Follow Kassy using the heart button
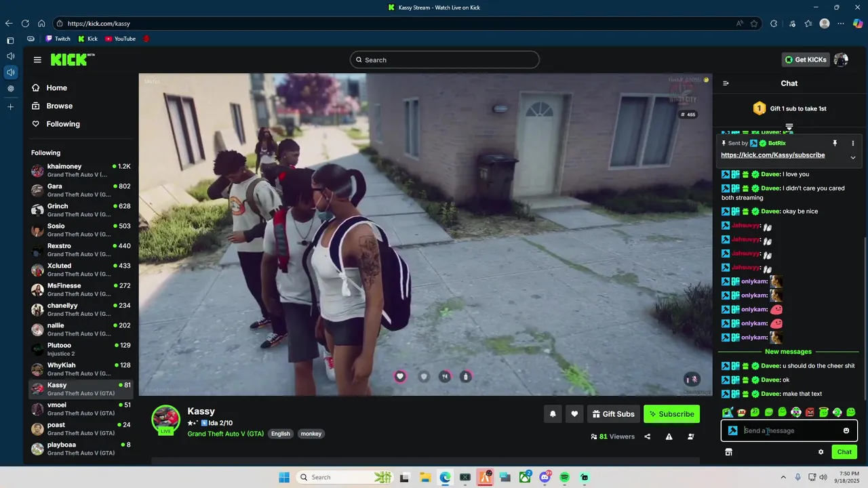Image resolution: width=868 pixels, height=488 pixels. click(574, 414)
